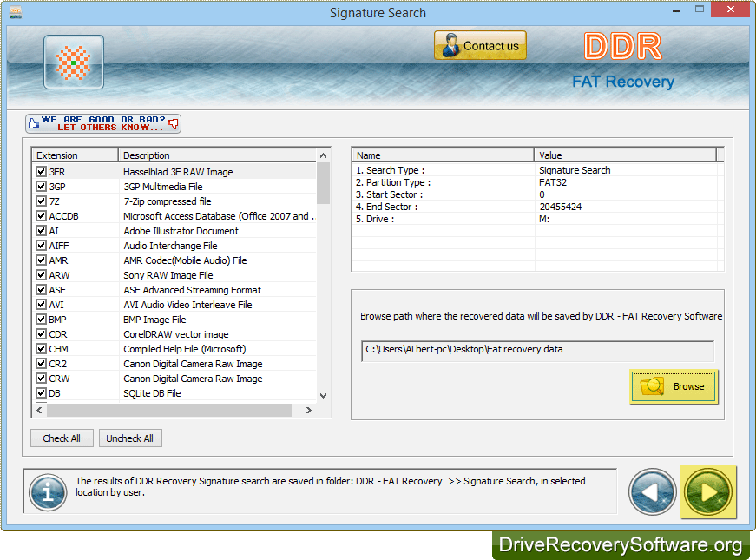Click the Contact us person icon
The image size is (756, 560).
click(450, 44)
